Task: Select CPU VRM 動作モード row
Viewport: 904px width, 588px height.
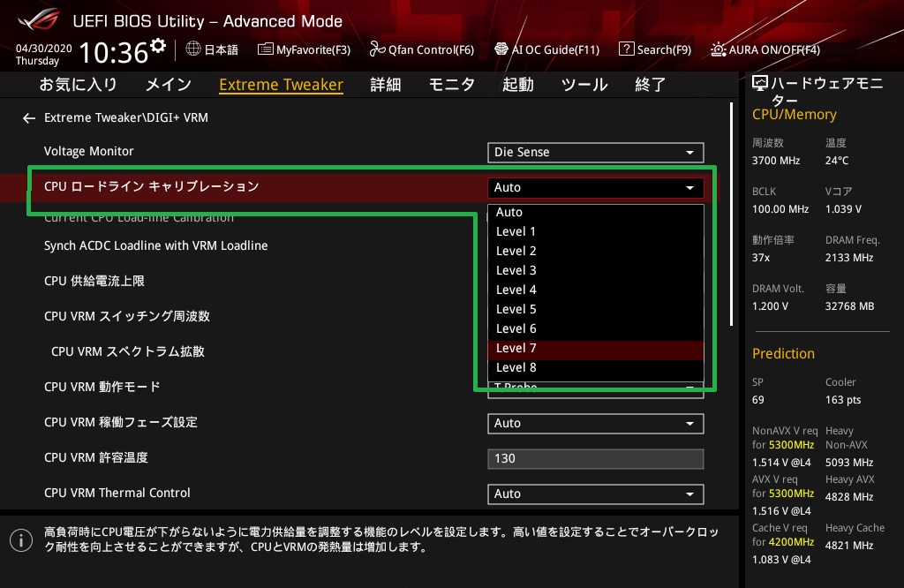Action: pyautogui.click(x=102, y=387)
